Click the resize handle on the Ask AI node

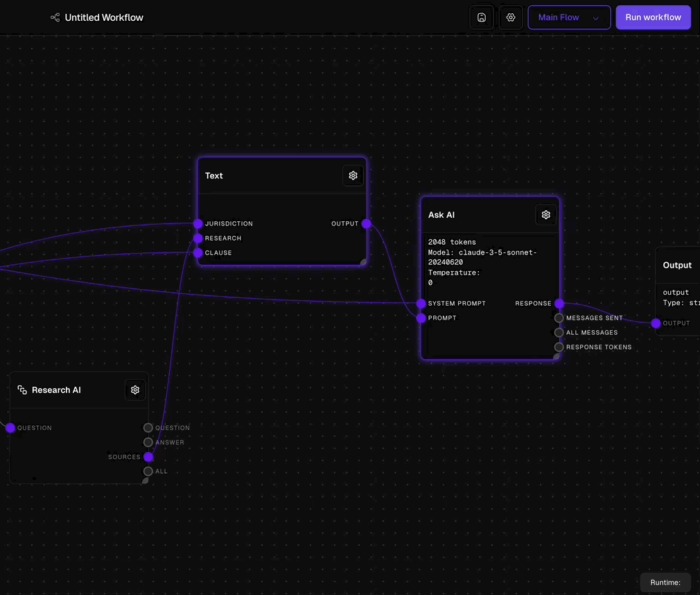[x=556, y=356]
